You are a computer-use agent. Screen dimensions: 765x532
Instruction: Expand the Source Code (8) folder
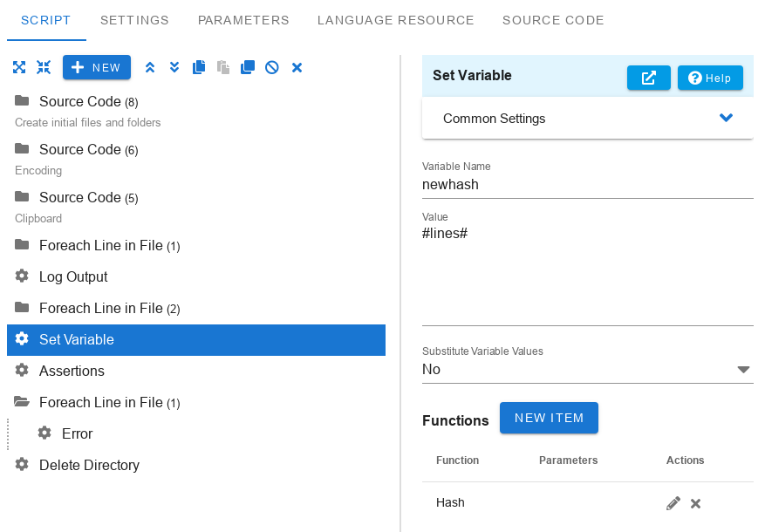22,101
